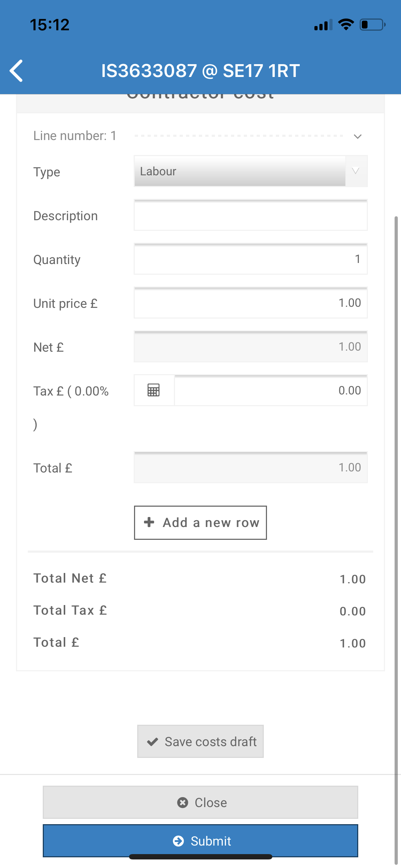The height and width of the screenshot is (868, 401).
Task: Tap the Quantity field showing 1
Action: [250, 259]
